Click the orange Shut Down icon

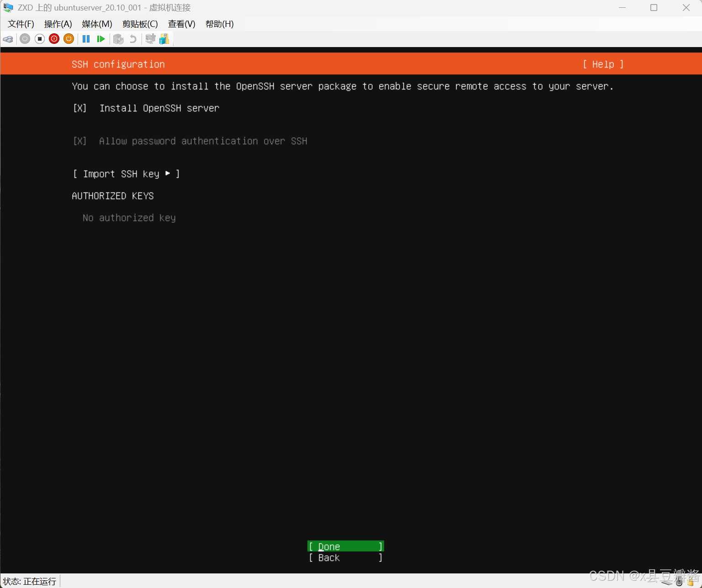[69, 39]
